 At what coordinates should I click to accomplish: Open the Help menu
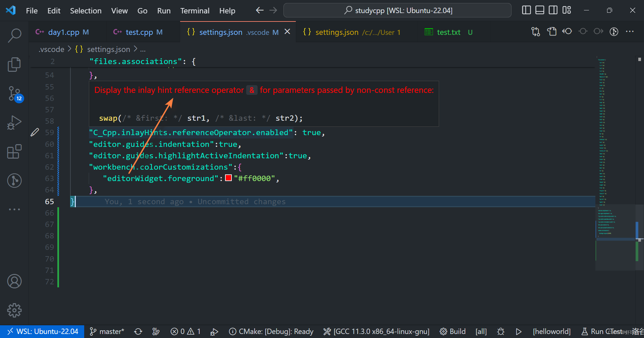227,11
